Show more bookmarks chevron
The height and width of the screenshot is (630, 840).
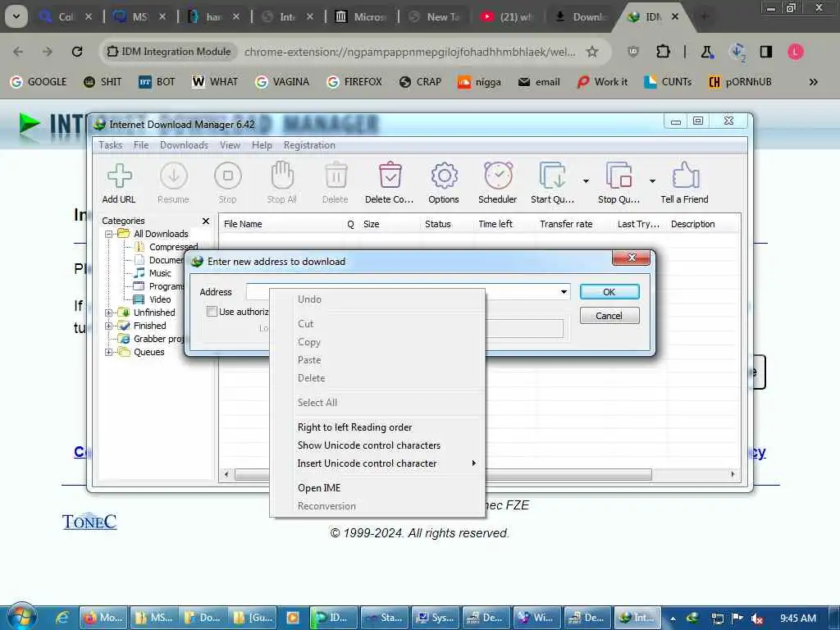[x=814, y=82]
